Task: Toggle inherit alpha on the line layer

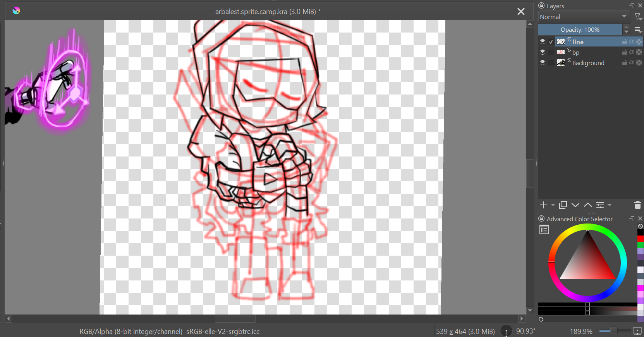Action: [x=632, y=41]
